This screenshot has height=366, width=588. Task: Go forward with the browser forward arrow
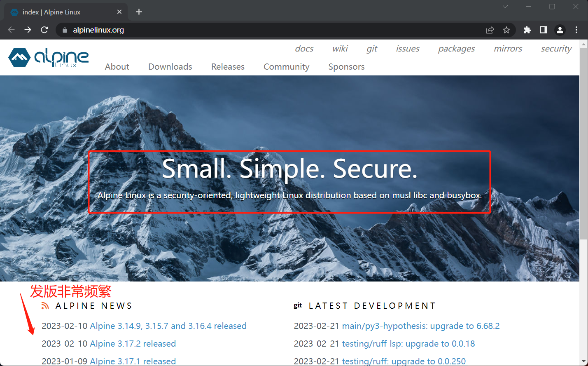(x=28, y=30)
